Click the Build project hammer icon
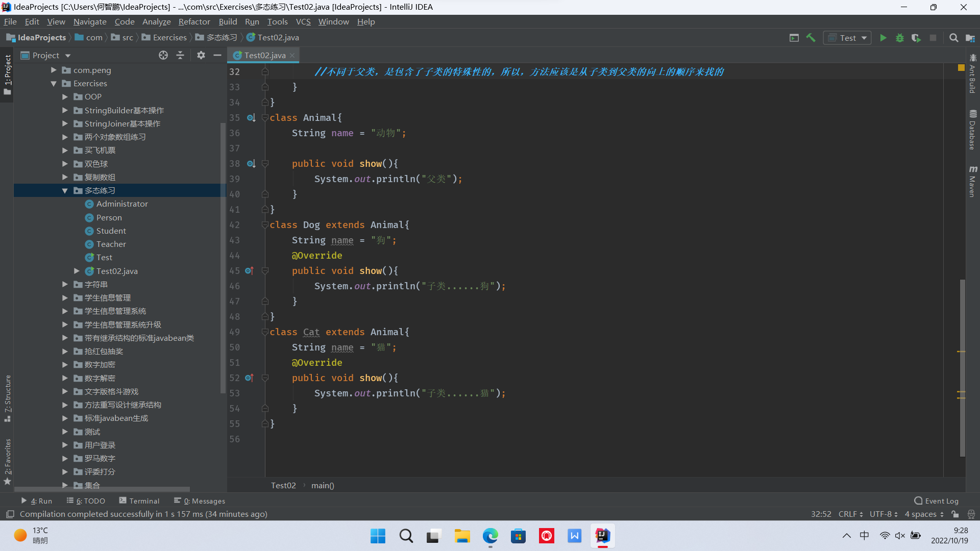 click(811, 38)
